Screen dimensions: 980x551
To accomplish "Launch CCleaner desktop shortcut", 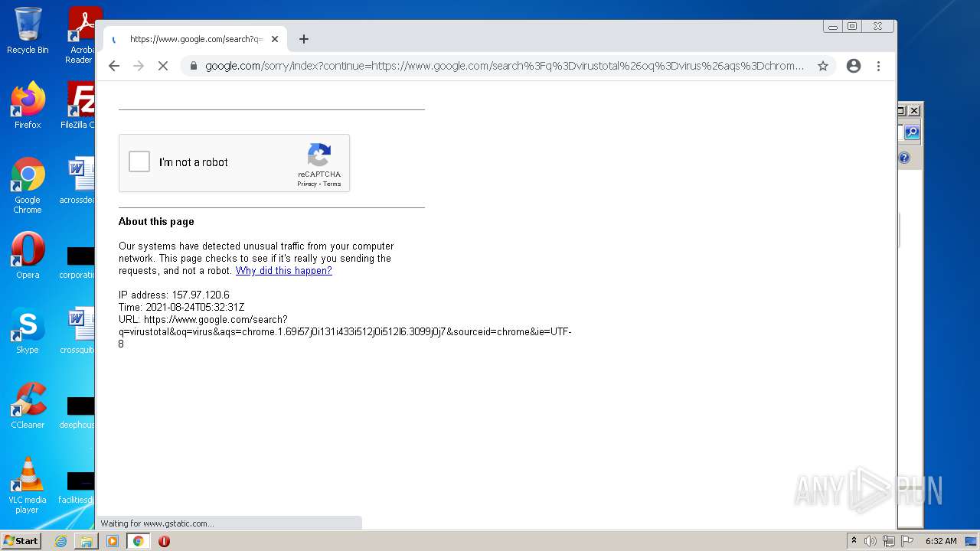I will [x=28, y=406].
